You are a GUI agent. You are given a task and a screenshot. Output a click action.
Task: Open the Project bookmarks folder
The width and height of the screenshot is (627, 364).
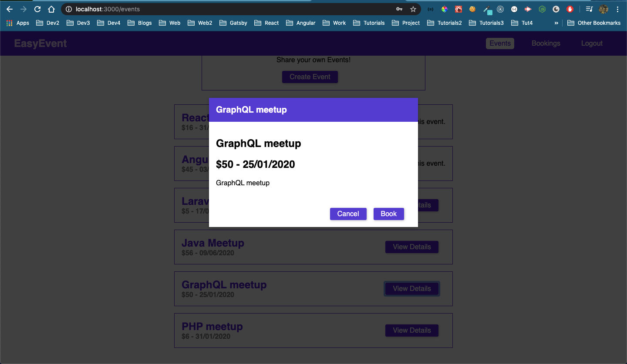406,23
